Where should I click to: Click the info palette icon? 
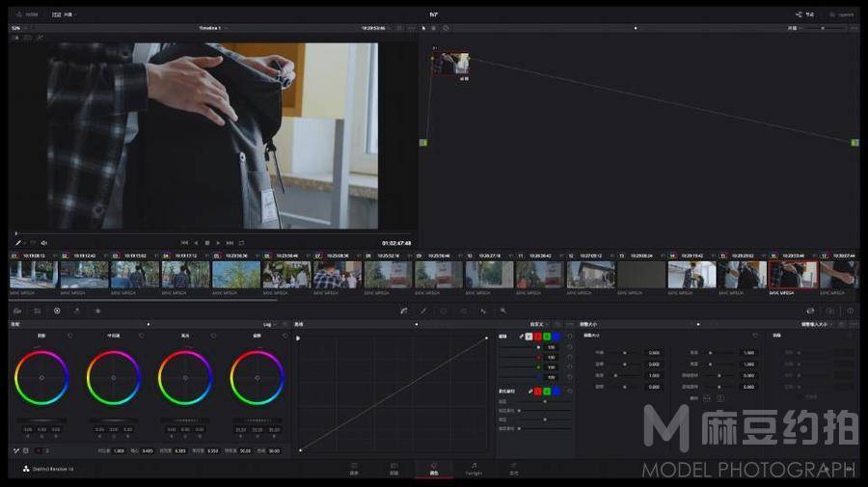851,311
